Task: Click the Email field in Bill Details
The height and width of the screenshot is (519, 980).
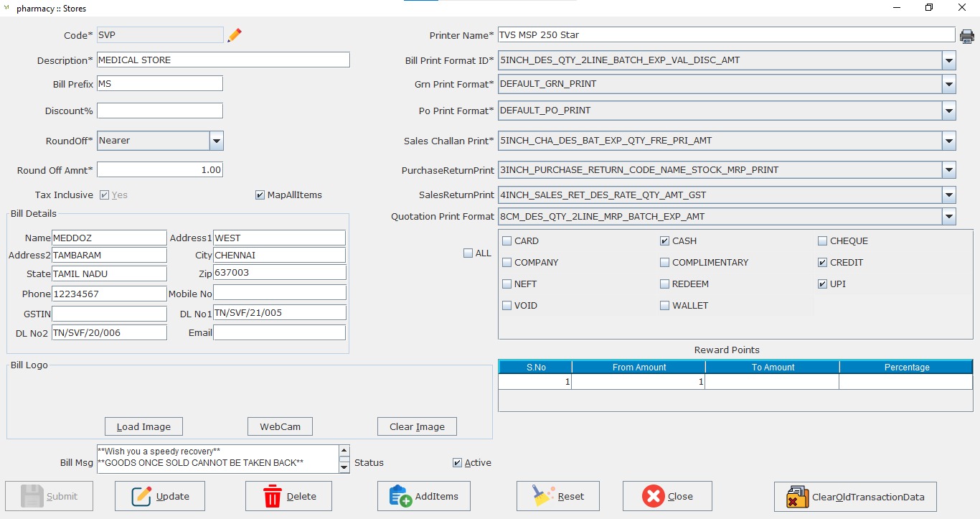Action: (280, 332)
